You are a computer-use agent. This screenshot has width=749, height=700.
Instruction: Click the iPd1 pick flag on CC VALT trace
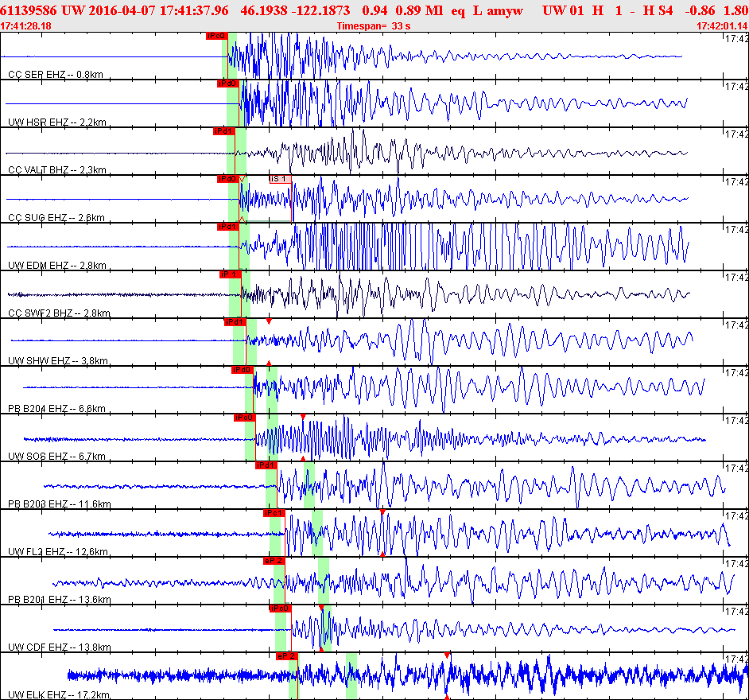click(x=223, y=131)
